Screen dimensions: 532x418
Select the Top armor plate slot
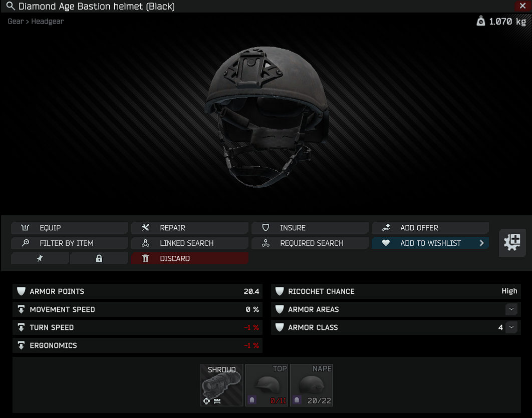(x=267, y=385)
